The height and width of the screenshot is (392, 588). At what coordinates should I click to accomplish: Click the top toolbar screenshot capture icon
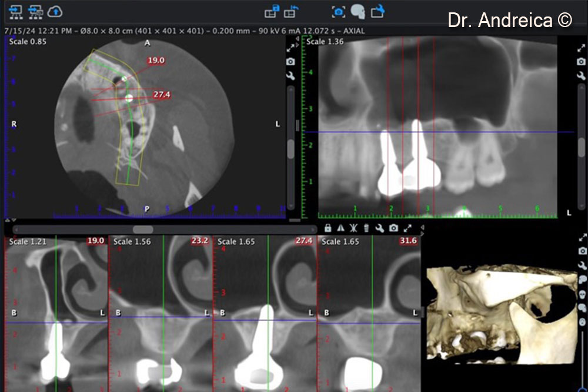[338, 11]
